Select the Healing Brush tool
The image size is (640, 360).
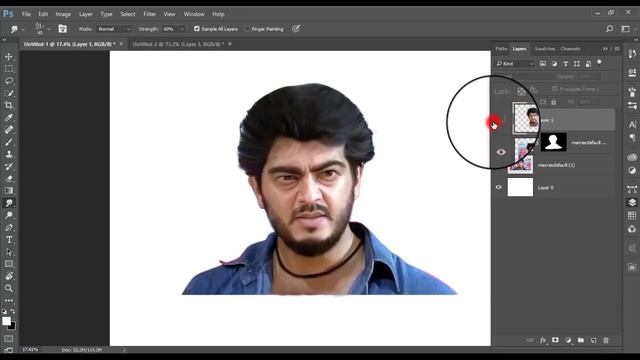pyautogui.click(x=9, y=130)
